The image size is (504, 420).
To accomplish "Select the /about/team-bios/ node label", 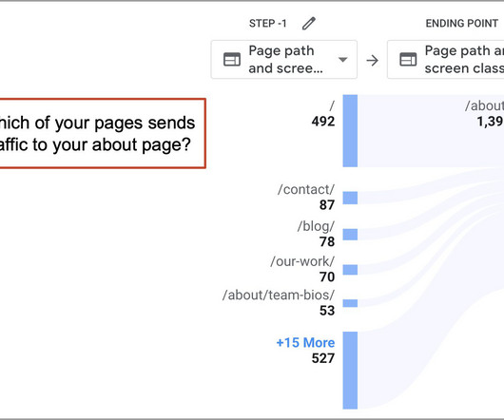I will tap(279, 296).
